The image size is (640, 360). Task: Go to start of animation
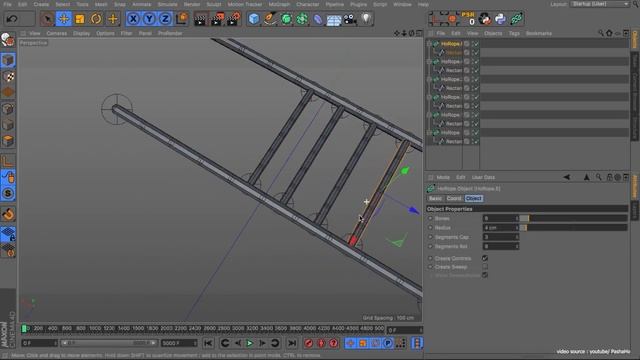208,343
